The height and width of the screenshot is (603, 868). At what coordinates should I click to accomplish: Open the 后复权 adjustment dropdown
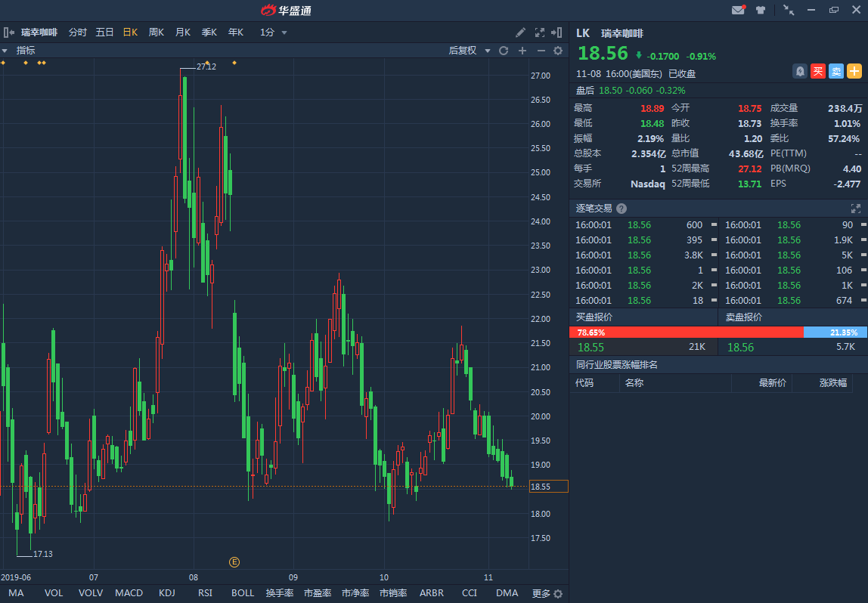(x=467, y=51)
